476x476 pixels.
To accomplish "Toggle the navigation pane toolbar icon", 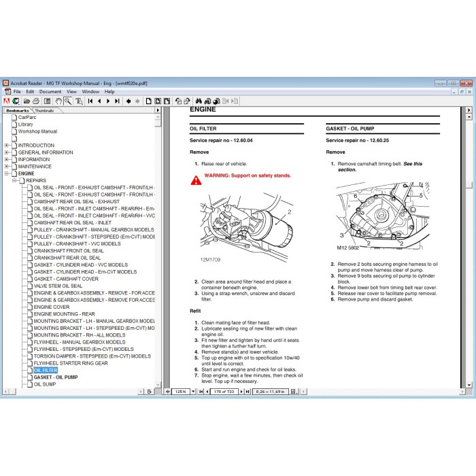I will coord(48,101).
